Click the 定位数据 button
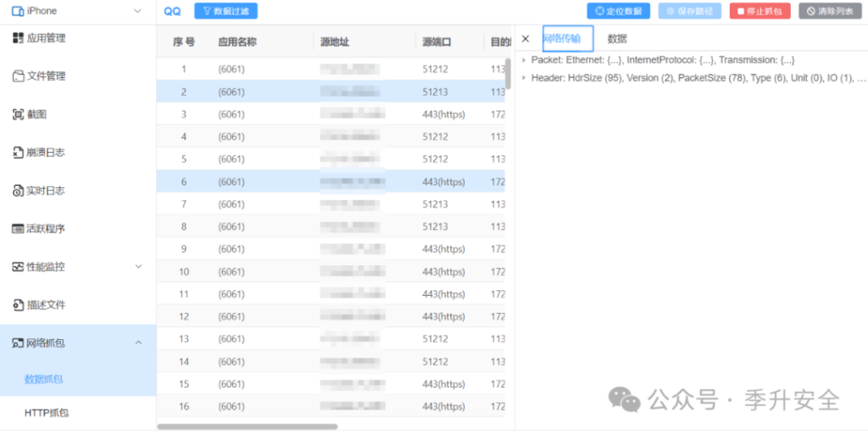 pos(618,11)
